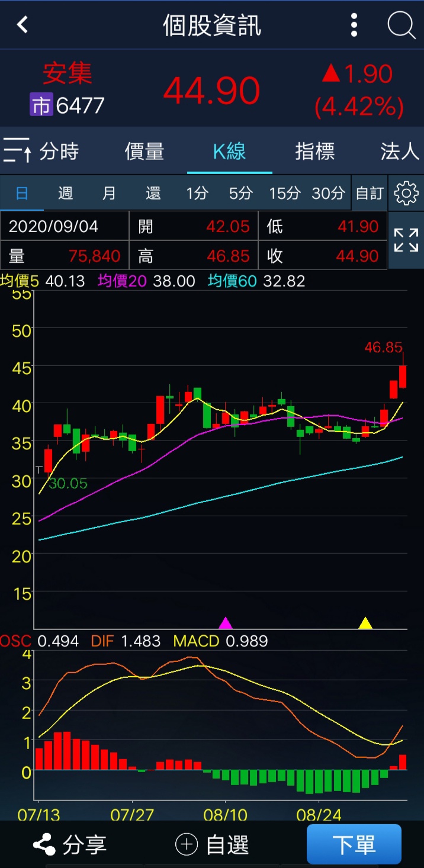
Task: Open 自訂 custom period option
Action: [x=369, y=193]
